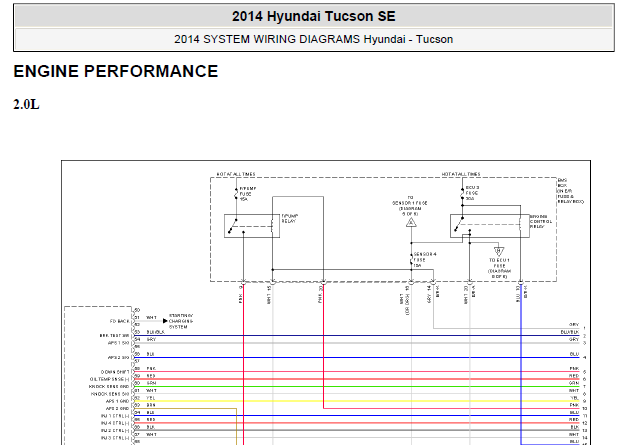Click pin 53 "BLU/BLK" wire color label
The height and width of the screenshot is (445, 630).
coord(155,332)
